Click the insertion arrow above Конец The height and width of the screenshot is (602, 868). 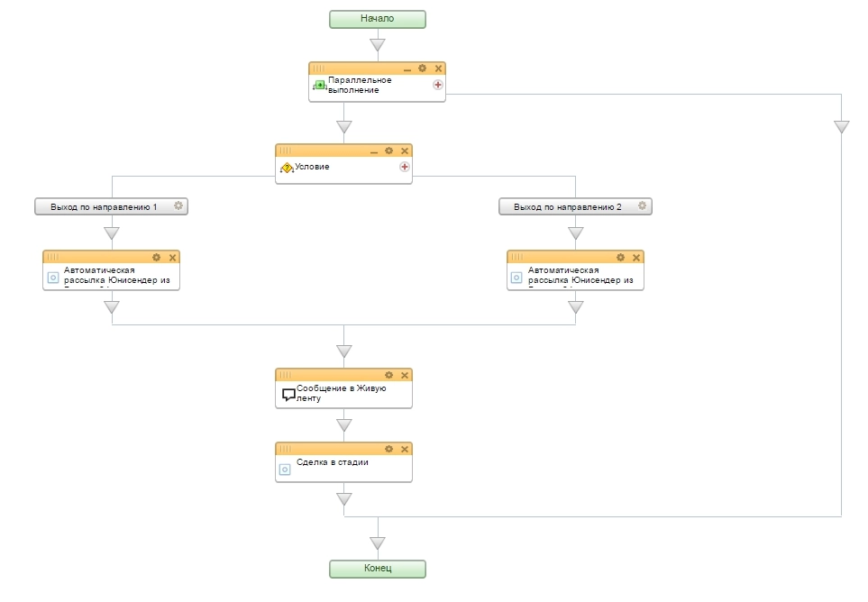coord(377,543)
